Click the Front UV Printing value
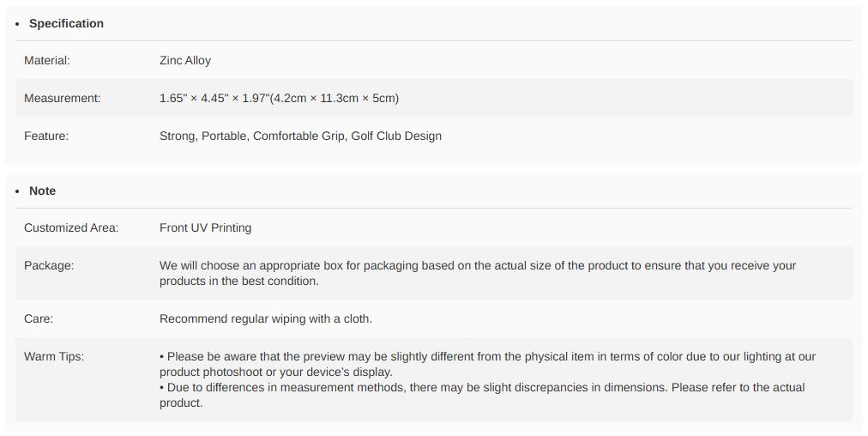 pos(206,228)
